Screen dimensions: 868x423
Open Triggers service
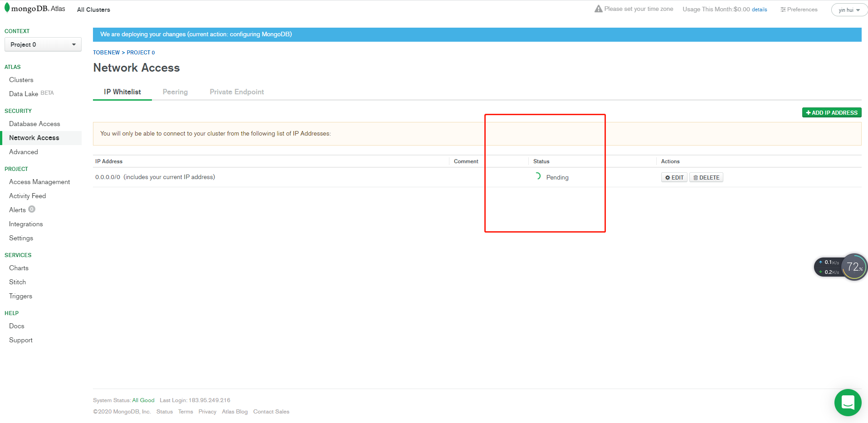[x=20, y=296]
